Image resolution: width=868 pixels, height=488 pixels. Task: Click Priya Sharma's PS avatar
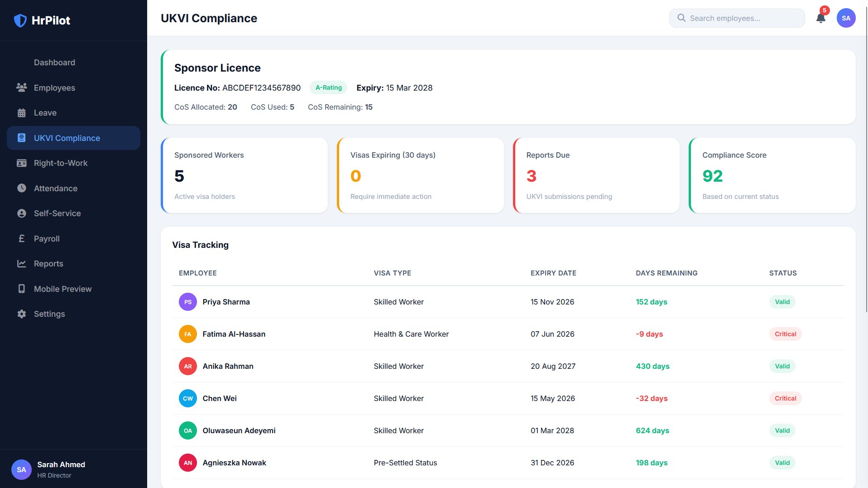[x=188, y=302]
